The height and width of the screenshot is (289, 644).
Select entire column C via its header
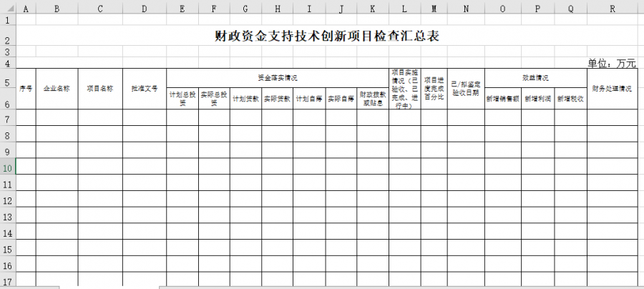coord(100,9)
